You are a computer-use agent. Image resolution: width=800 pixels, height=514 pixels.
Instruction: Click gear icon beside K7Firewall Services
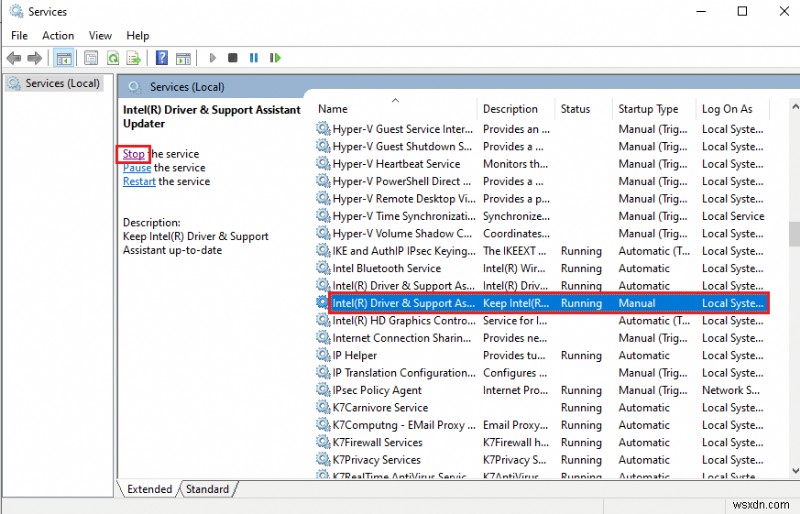tap(323, 442)
